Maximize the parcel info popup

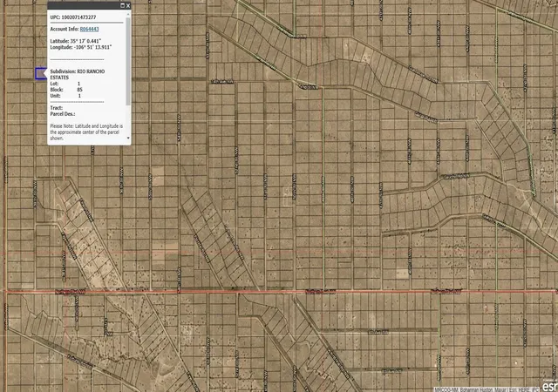point(122,5)
